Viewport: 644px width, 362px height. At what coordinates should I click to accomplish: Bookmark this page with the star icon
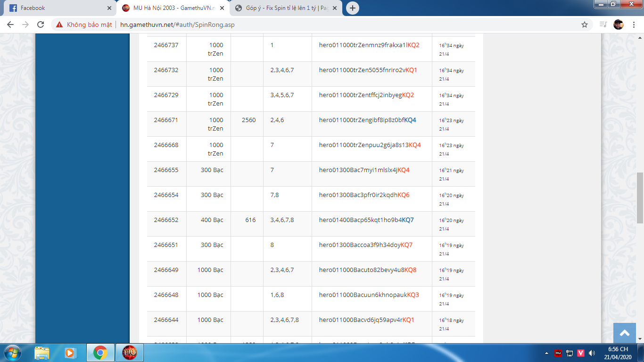[585, 25]
